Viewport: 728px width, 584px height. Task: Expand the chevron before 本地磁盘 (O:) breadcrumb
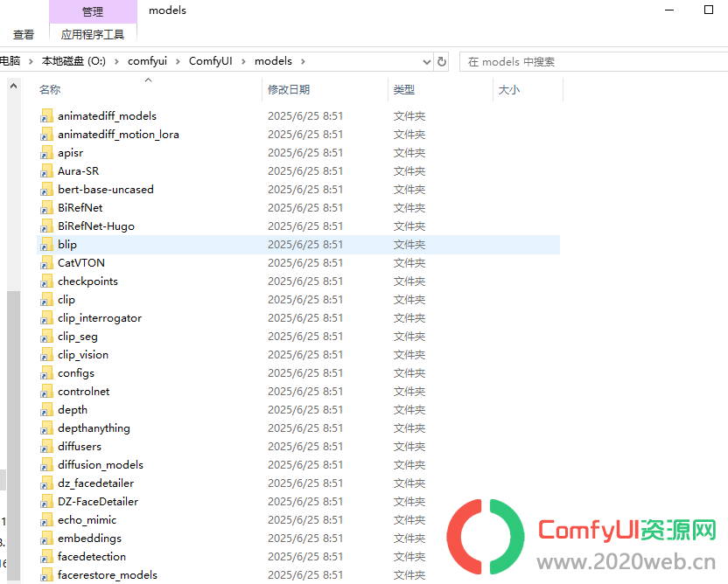point(31,61)
